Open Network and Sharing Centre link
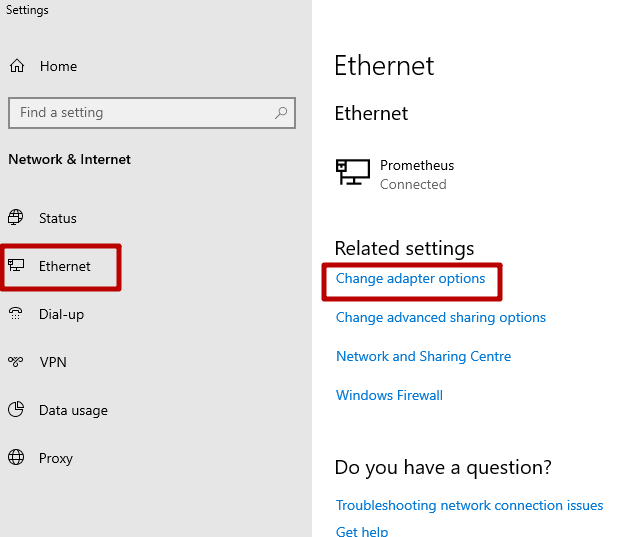 point(423,356)
